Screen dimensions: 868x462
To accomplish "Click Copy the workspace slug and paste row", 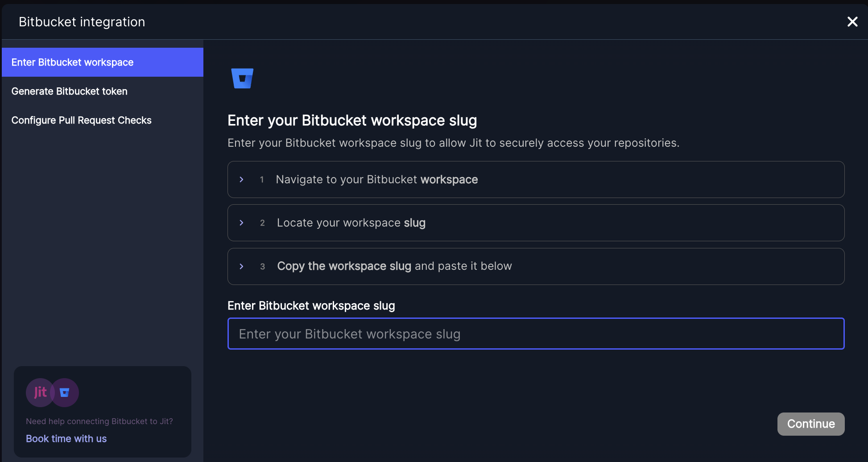I will 536,266.
